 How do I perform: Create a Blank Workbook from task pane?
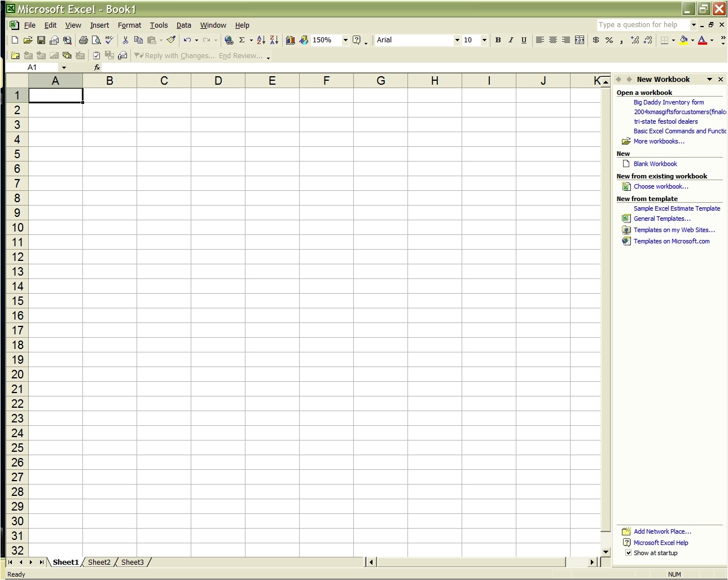655,164
